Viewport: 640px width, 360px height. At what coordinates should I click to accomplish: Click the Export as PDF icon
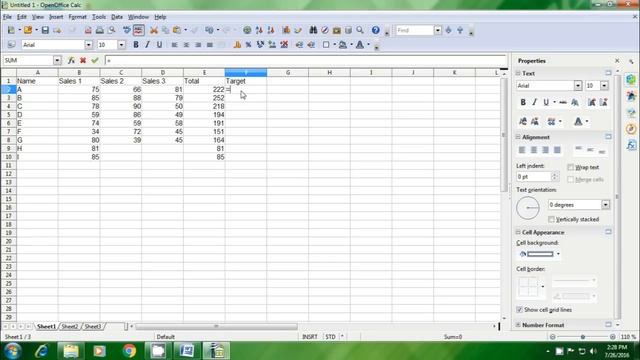coord(88,30)
